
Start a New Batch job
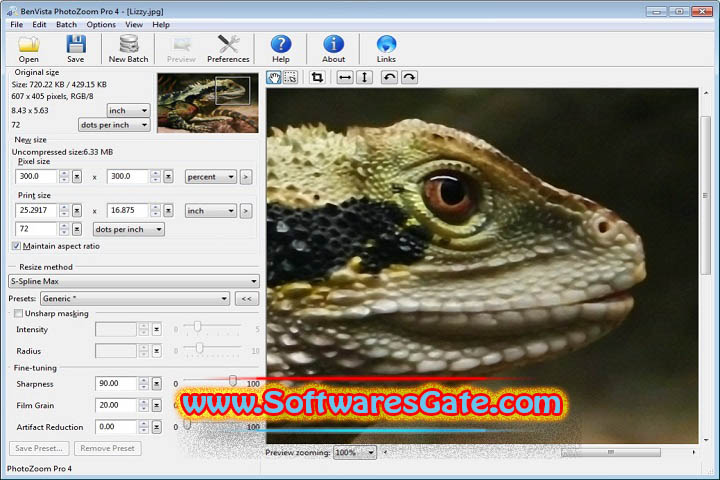[x=129, y=49]
